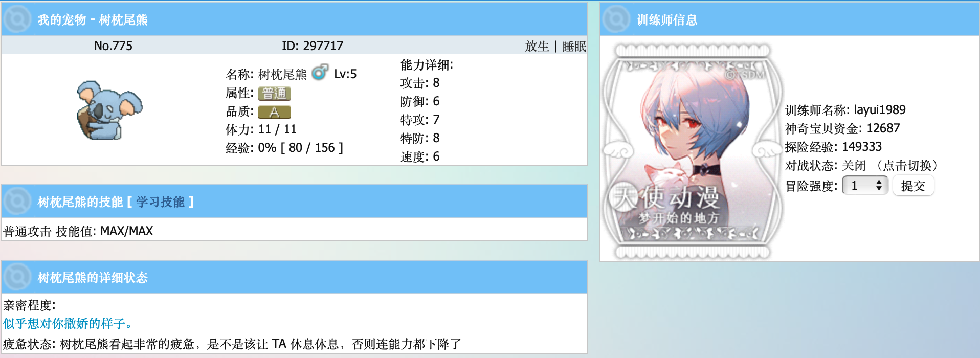This screenshot has width=980, height=358.
Task: Click the koala pet sprite image
Action: (x=109, y=110)
